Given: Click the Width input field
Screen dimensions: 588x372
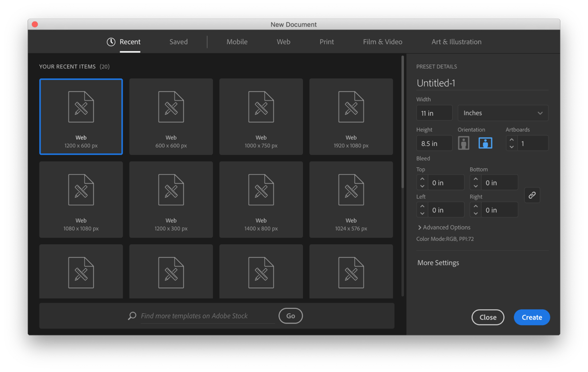Looking at the screenshot, I should point(434,113).
